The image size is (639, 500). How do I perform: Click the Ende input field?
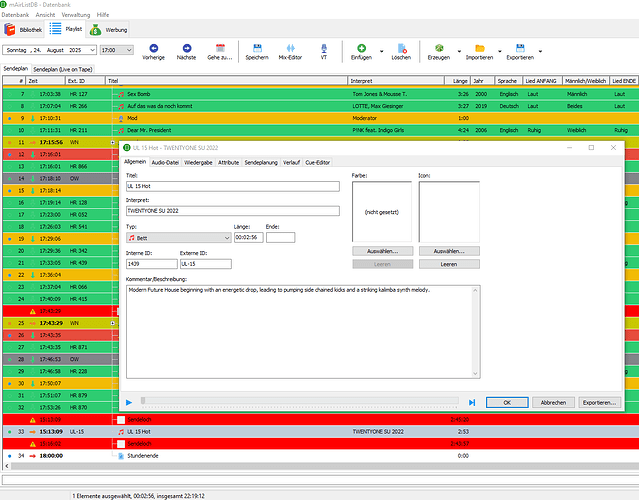(x=280, y=238)
